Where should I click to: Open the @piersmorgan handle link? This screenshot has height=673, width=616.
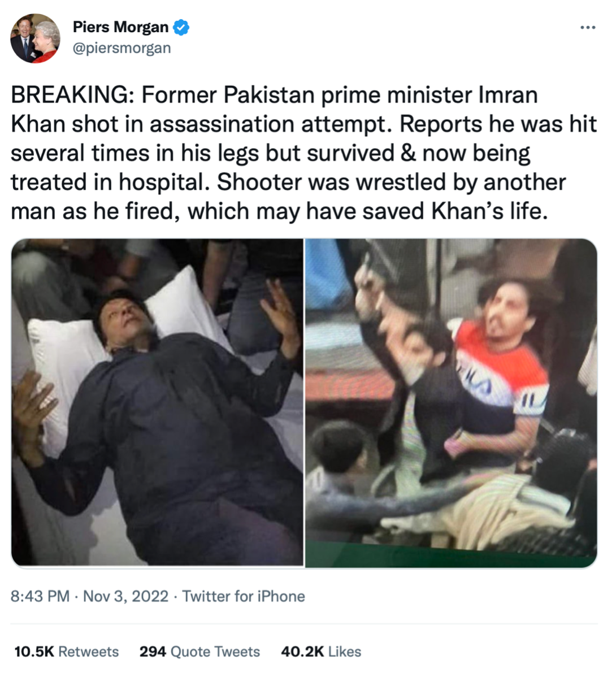tap(122, 49)
